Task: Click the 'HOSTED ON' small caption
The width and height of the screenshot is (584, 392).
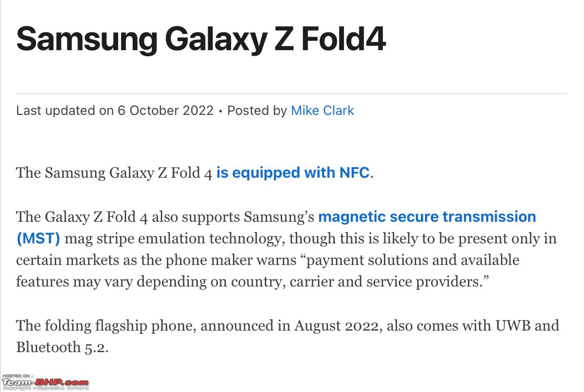Action: click(x=17, y=376)
